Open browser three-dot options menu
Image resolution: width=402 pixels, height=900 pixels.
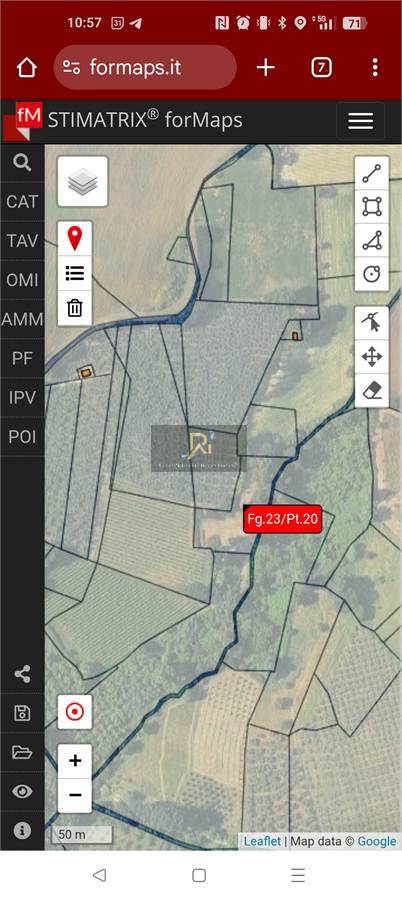[375, 68]
